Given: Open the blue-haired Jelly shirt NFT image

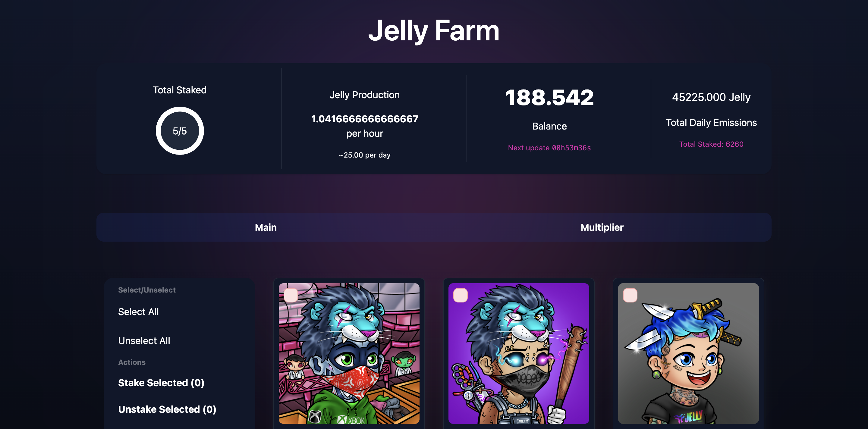Looking at the screenshot, I should [x=688, y=354].
